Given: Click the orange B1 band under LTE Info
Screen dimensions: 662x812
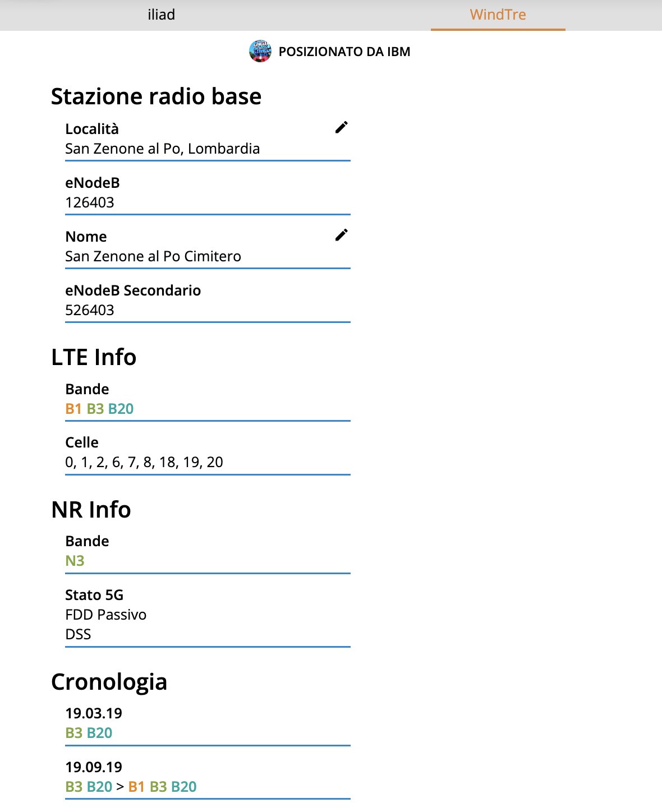Looking at the screenshot, I should 73,409.
